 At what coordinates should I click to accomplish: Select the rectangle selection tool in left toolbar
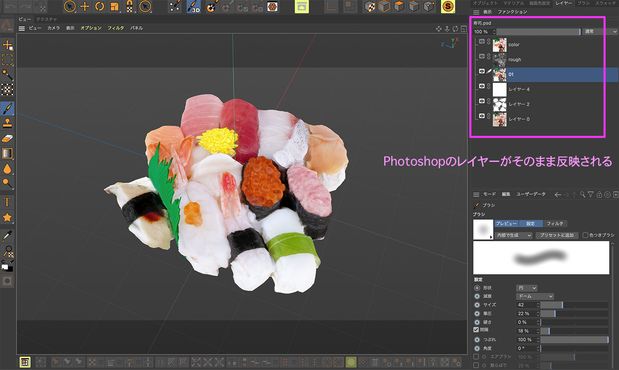click(x=8, y=60)
